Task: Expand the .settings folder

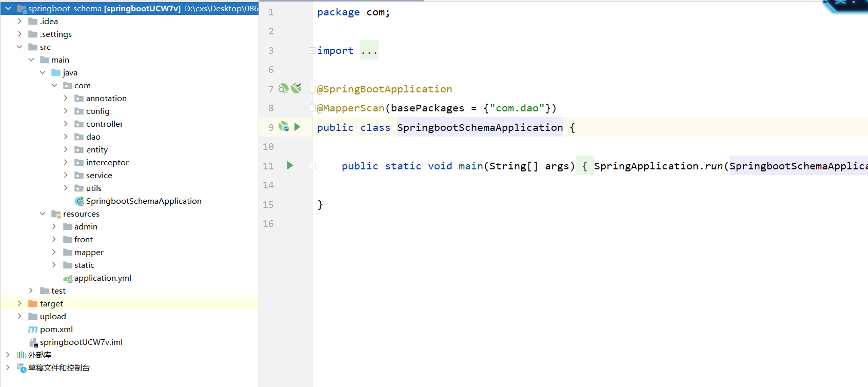Action: coord(19,34)
